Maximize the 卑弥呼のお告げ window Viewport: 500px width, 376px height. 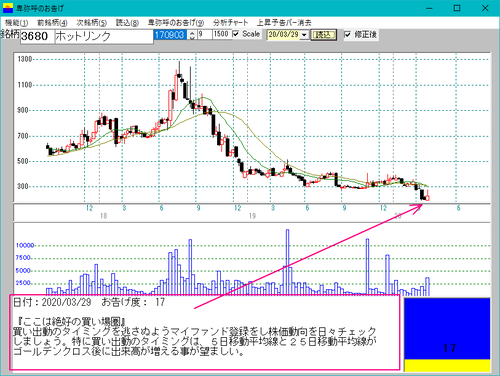click(x=457, y=8)
